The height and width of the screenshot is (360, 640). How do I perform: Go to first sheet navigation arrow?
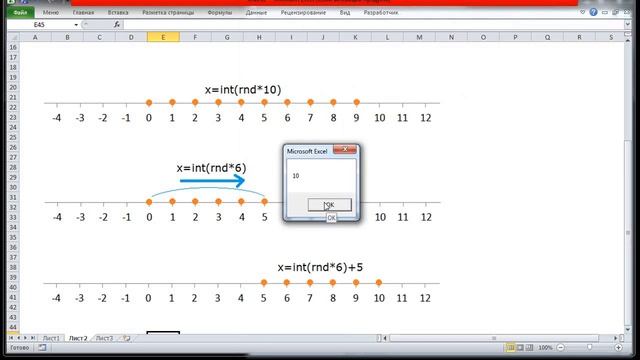click(x=11, y=338)
